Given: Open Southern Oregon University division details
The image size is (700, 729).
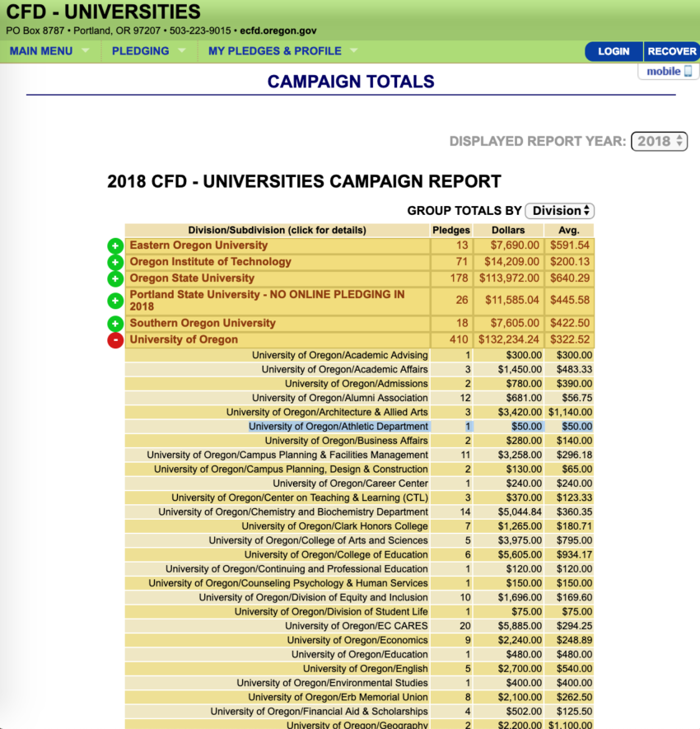Looking at the screenshot, I should 203,323.
